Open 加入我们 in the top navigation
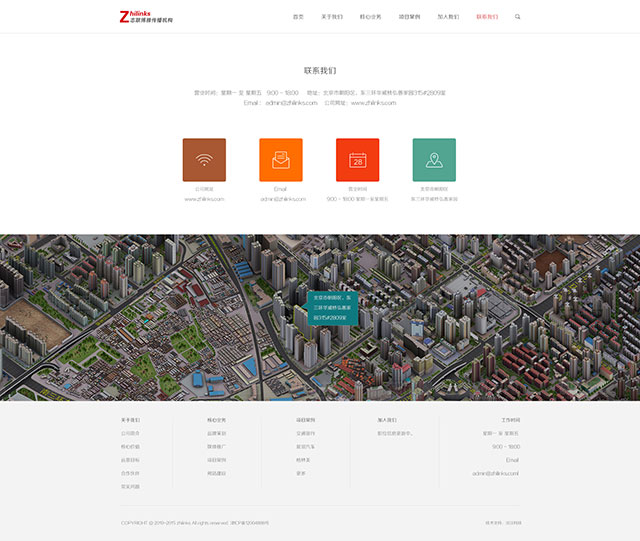This screenshot has height=541, width=640. pyautogui.click(x=448, y=17)
